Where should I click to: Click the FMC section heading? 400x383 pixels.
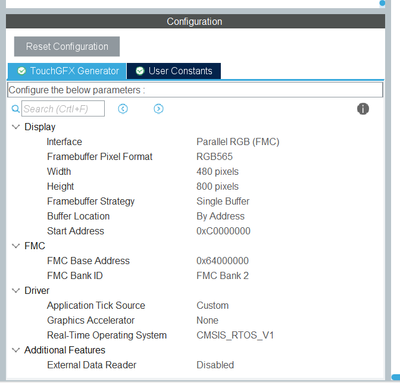pos(35,246)
